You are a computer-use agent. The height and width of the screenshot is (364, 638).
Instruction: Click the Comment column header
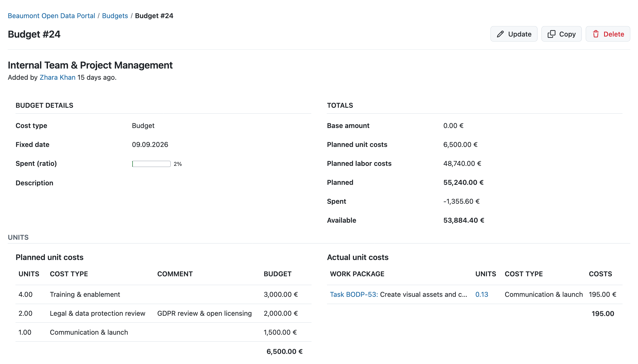tap(175, 274)
